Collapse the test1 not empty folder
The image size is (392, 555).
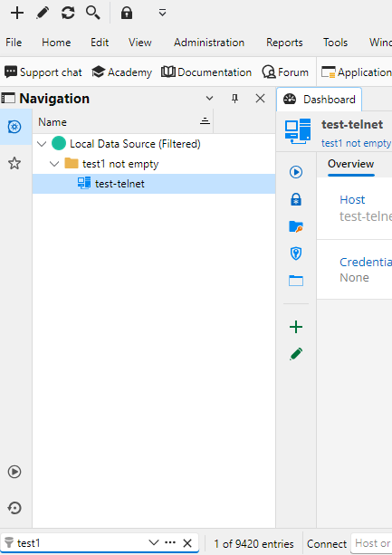click(54, 164)
